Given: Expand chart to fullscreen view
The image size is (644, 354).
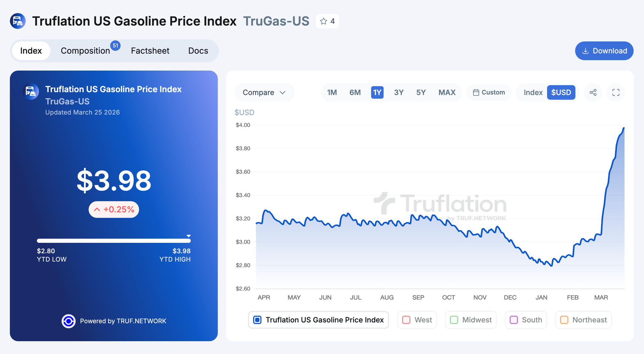Looking at the screenshot, I should (x=616, y=93).
